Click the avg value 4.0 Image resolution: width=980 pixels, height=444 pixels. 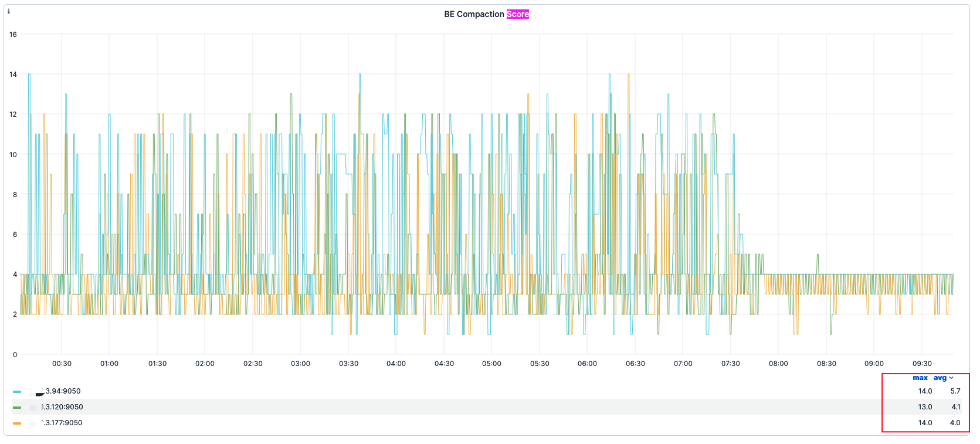[x=955, y=423]
